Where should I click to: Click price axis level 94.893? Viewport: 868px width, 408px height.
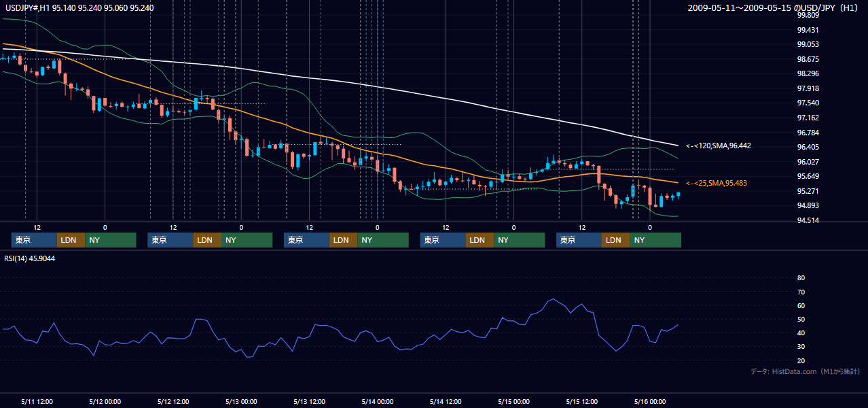[808, 206]
